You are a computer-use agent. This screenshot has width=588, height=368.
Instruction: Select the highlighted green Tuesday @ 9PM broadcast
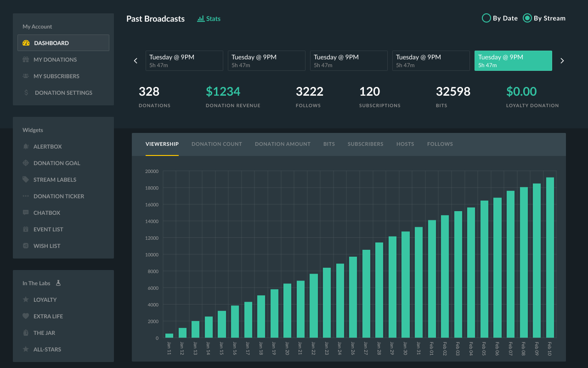coord(513,61)
